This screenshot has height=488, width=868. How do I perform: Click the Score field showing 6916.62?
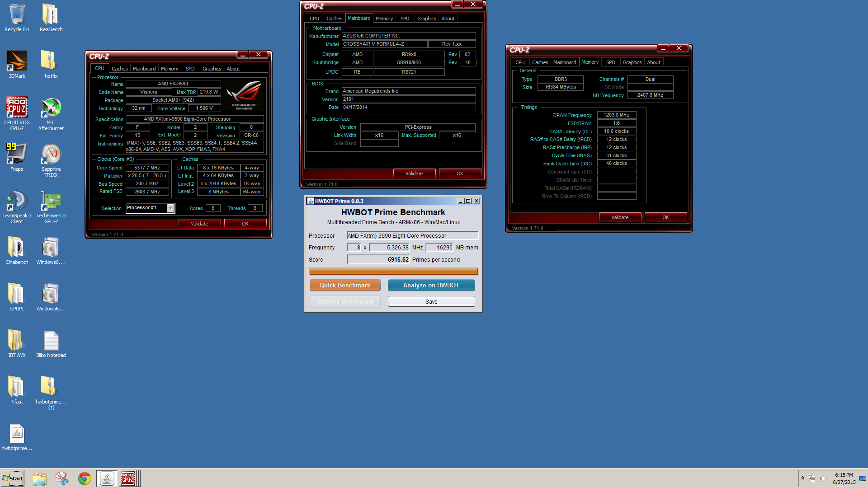click(x=378, y=259)
